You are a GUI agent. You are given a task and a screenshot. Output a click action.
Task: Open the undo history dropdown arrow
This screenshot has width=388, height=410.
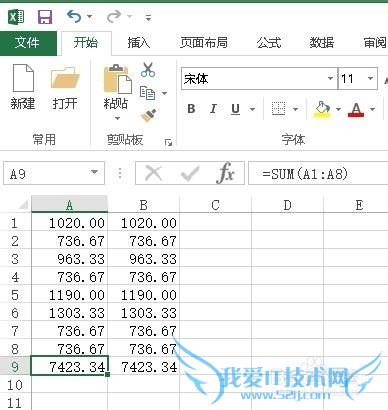point(90,16)
